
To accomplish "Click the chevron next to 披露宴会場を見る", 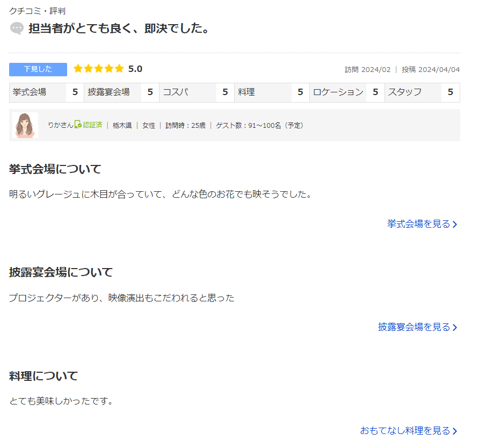I will coord(455,328).
